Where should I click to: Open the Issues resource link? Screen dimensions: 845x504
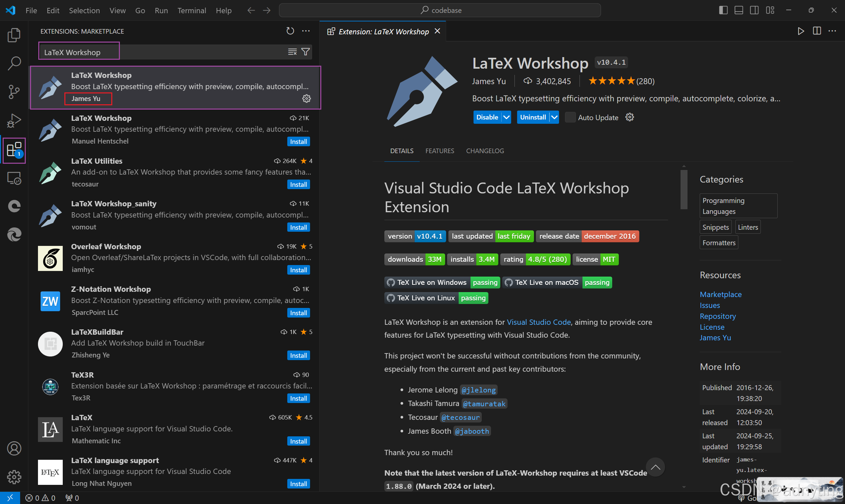tap(710, 305)
